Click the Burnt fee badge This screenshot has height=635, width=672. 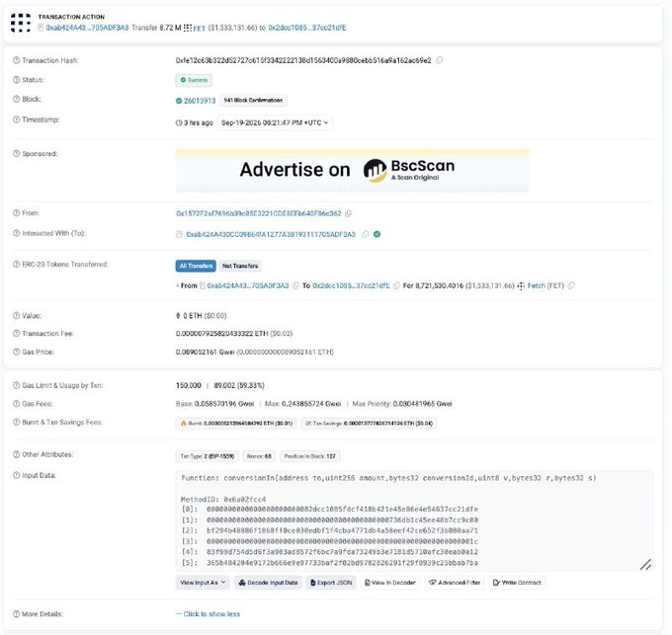coord(236,424)
